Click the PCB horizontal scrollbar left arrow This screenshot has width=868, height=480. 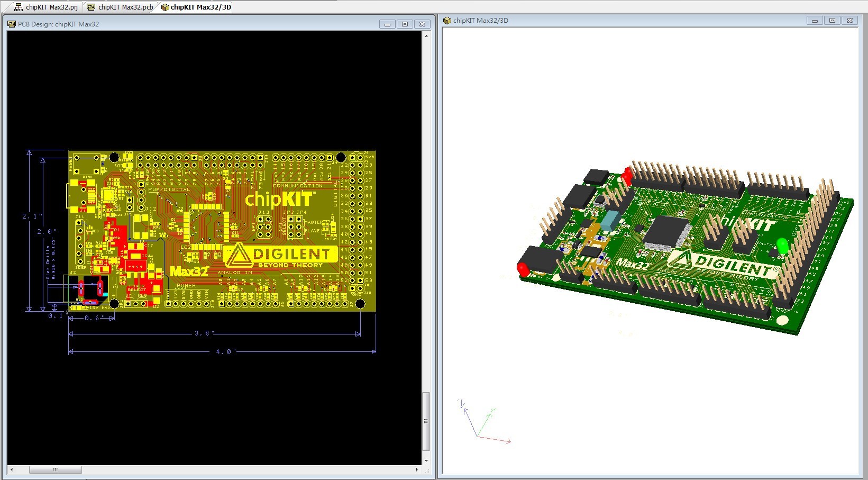(x=12, y=469)
